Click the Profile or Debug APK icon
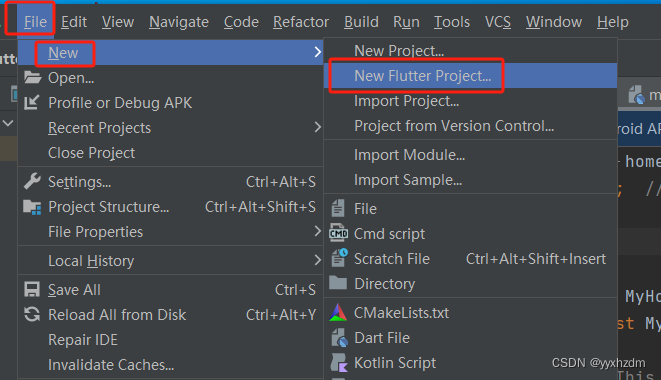Image resolution: width=661 pixels, height=380 pixels. [32, 102]
